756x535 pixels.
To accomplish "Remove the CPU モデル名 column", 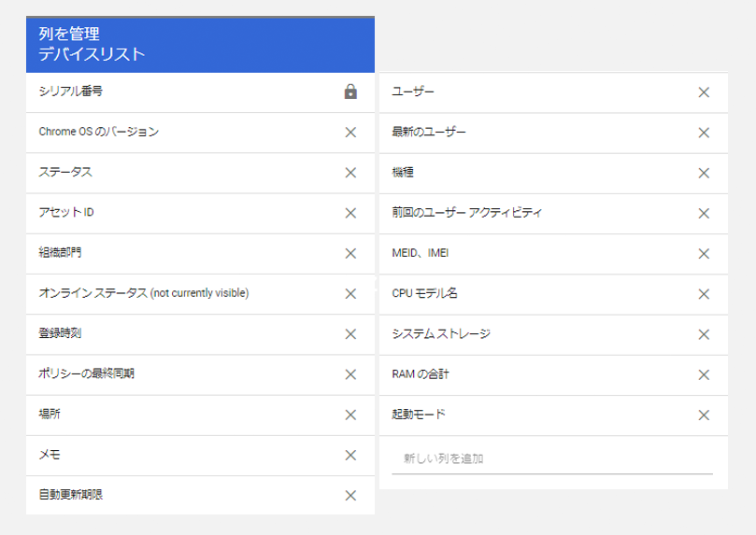I will pyautogui.click(x=704, y=294).
